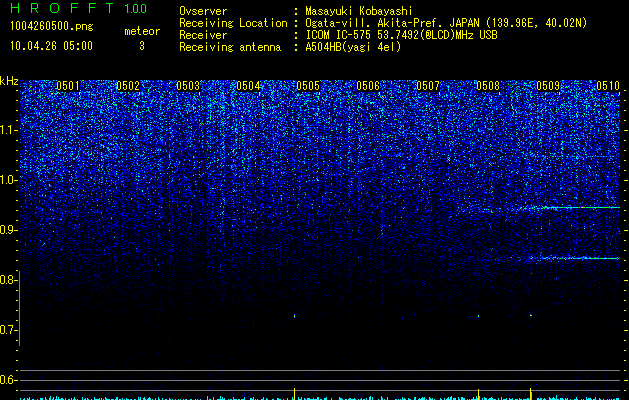Click the 0.7 kHz axis label
629x400 pixels.
[7, 330]
